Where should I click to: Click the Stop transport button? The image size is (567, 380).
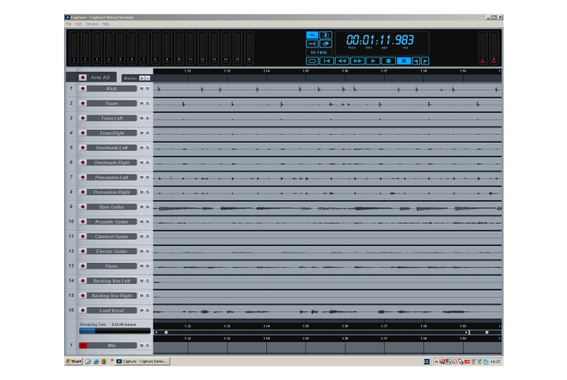404,61
